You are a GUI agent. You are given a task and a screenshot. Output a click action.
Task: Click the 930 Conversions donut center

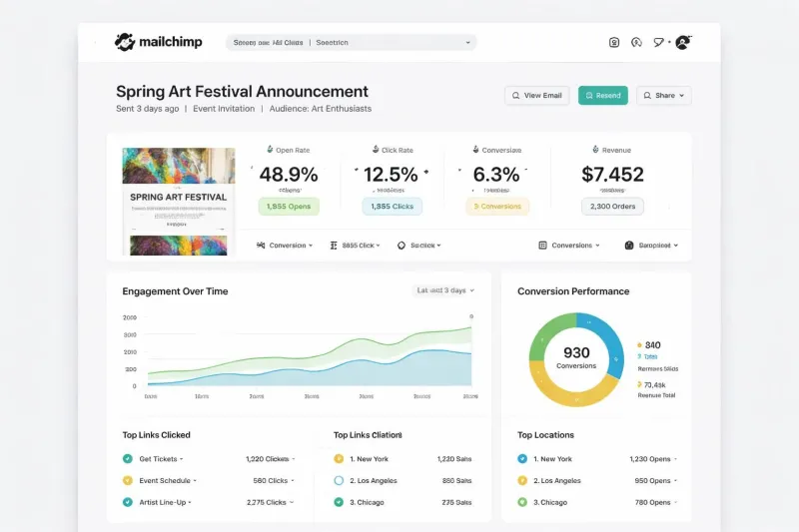pyautogui.click(x=576, y=358)
